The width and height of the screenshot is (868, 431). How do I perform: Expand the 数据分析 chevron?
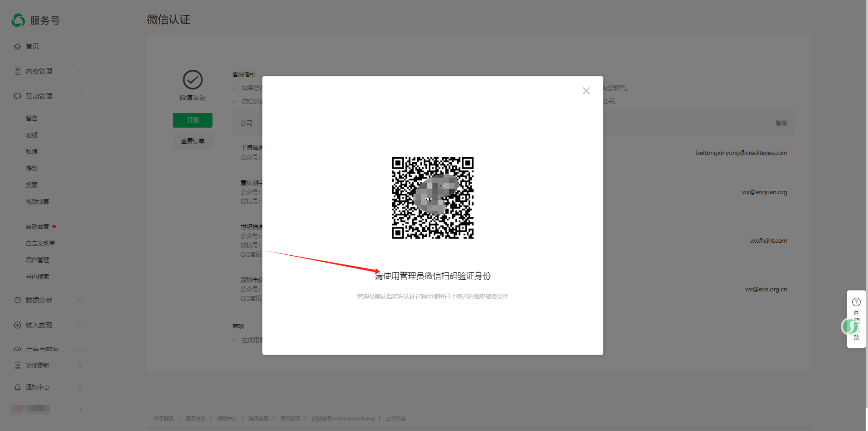[x=80, y=300]
